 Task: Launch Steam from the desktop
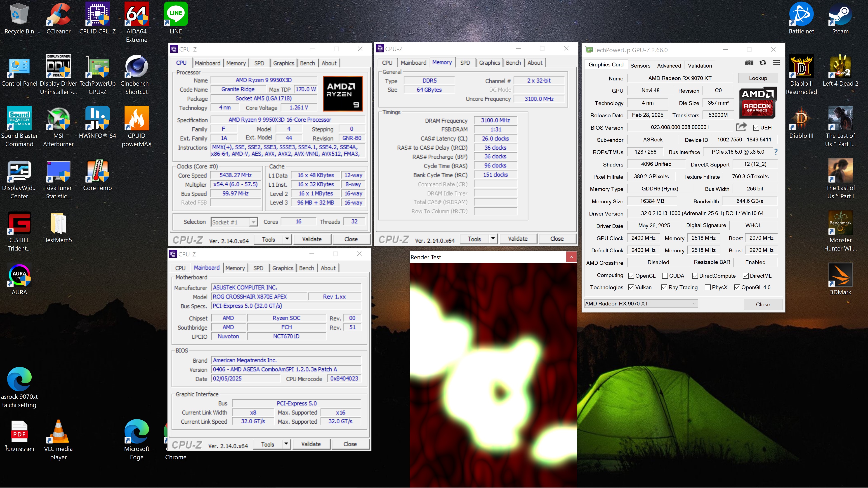[840, 19]
